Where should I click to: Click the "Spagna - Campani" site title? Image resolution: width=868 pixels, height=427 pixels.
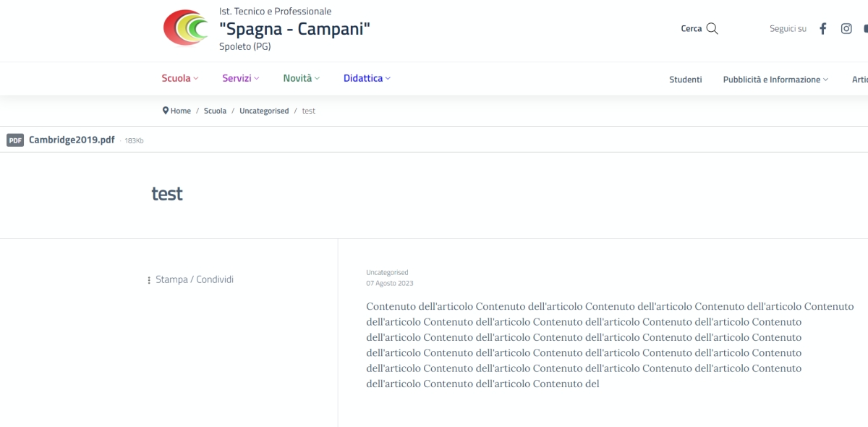pyautogui.click(x=294, y=29)
